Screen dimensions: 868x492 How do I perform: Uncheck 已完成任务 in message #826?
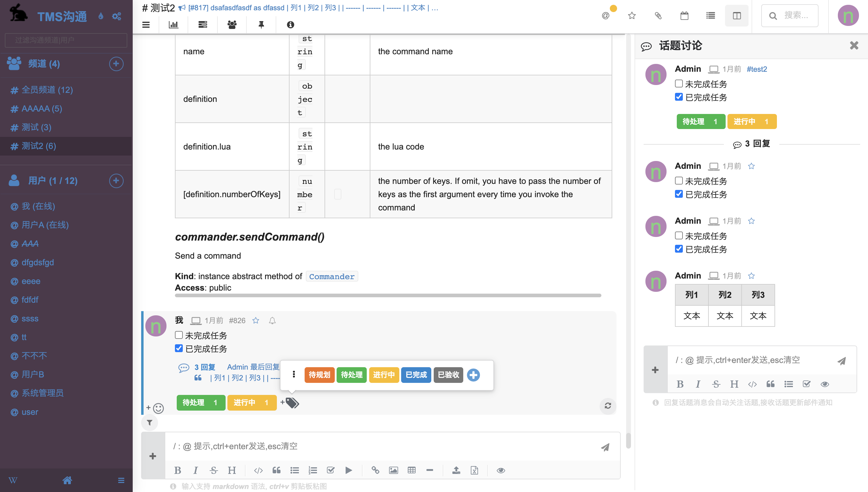pyautogui.click(x=179, y=348)
